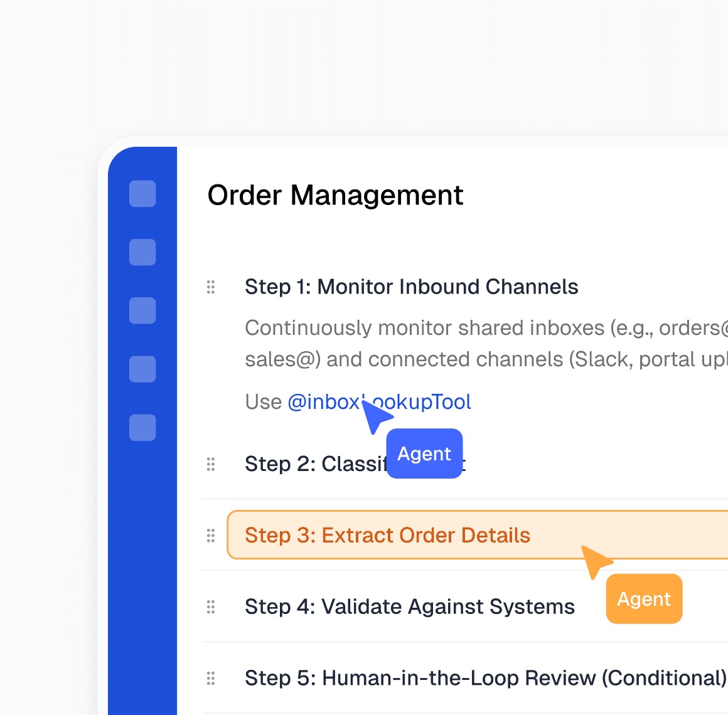Click the drag handle beside Step 2

click(x=211, y=464)
